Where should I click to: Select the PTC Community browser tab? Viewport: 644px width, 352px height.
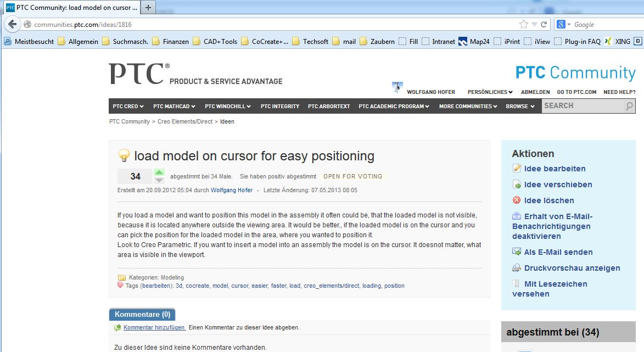(72, 7)
